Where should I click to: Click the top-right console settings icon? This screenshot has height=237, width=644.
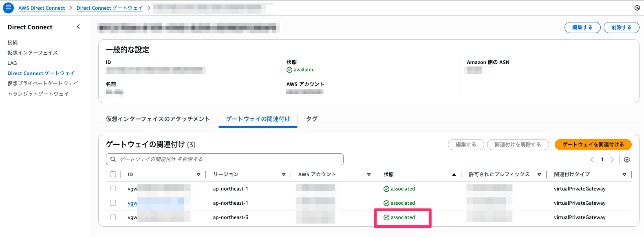(x=637, y=8)
